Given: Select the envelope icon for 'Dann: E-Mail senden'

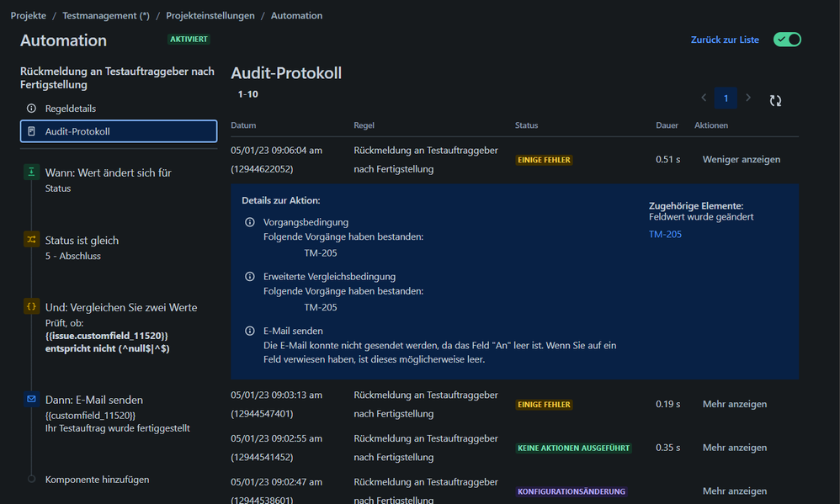Looking at the screenshot, I should [x=30, y=400].
